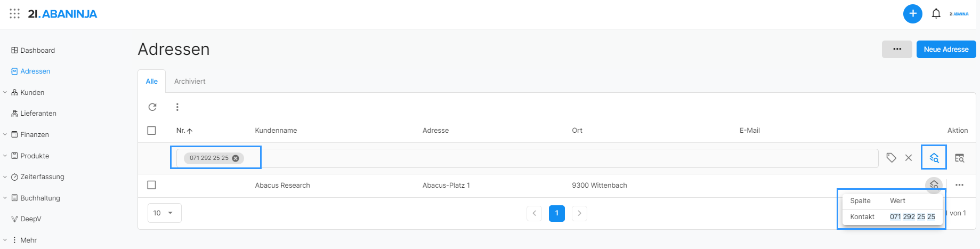Click the highlighted full-text search icon
The image size is (980, 249).
(934, 158)
